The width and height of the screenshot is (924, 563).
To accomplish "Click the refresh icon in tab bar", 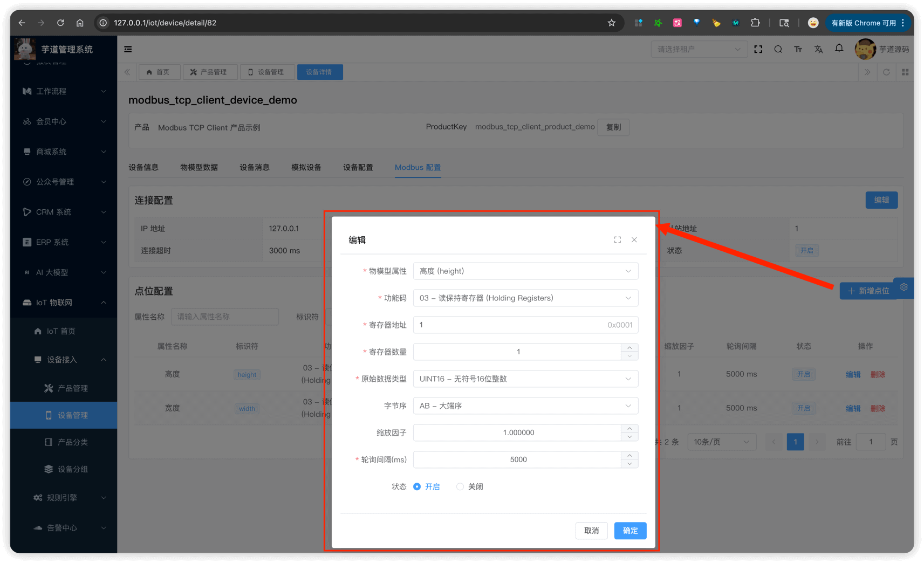I will coord(886,72).
